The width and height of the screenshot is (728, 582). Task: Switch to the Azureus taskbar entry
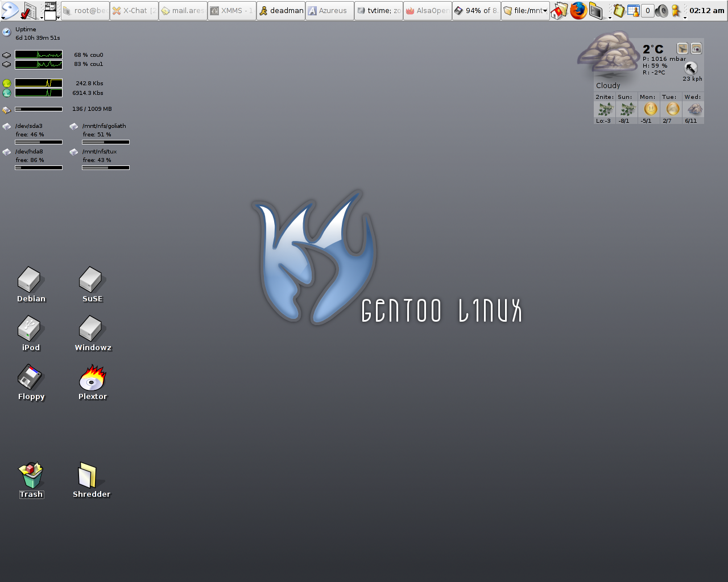[x=329, y=10]
